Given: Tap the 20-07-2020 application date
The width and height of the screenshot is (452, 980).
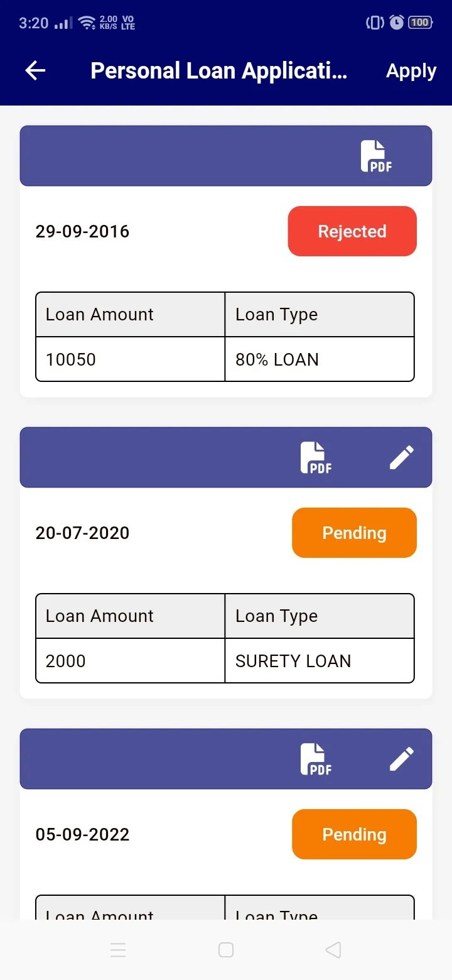Looking at the screenshot, I should [x=82, y=533].
